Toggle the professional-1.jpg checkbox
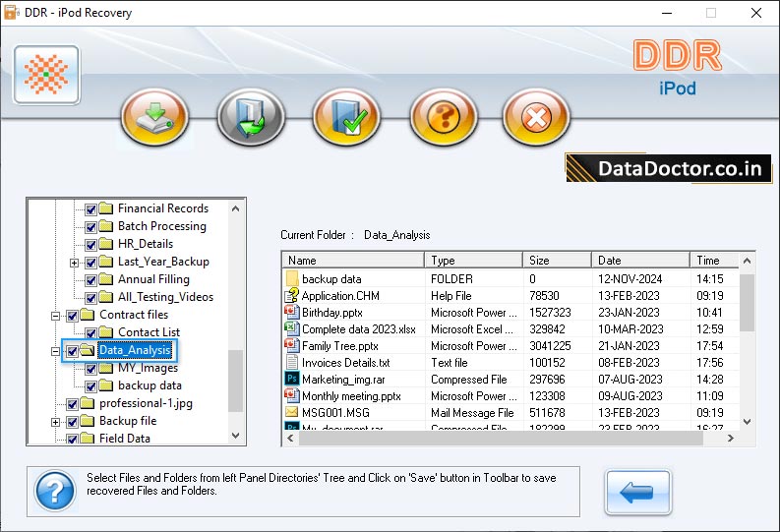Screen dimensions: 780x532 [72, 404]
